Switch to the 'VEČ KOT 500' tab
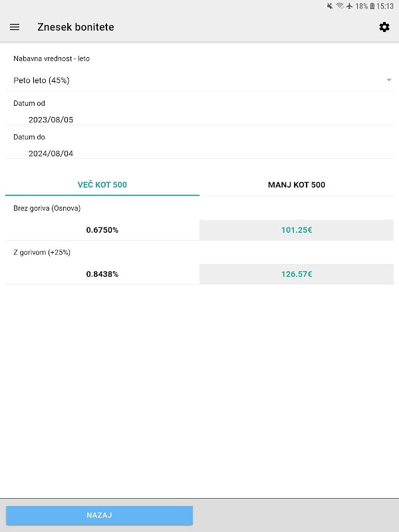Screen dimensions: 399x532 tap(102, 184)
